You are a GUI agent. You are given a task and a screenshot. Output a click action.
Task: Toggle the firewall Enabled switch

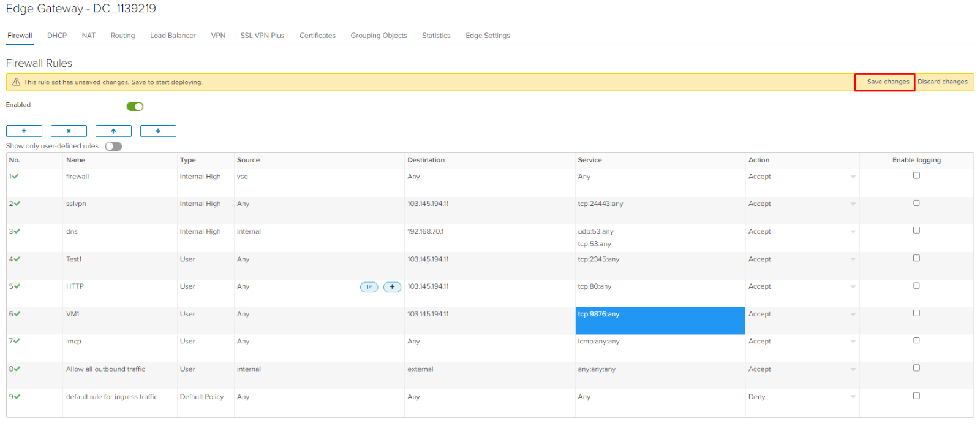[135, 106]
